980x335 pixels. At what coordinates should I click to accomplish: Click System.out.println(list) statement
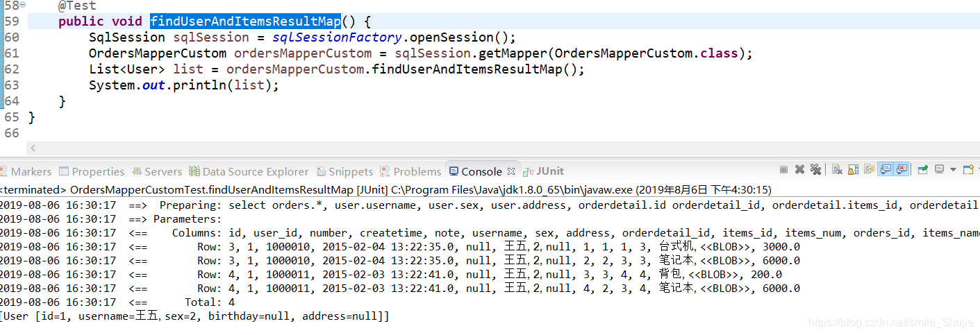[x=184, y=85]
